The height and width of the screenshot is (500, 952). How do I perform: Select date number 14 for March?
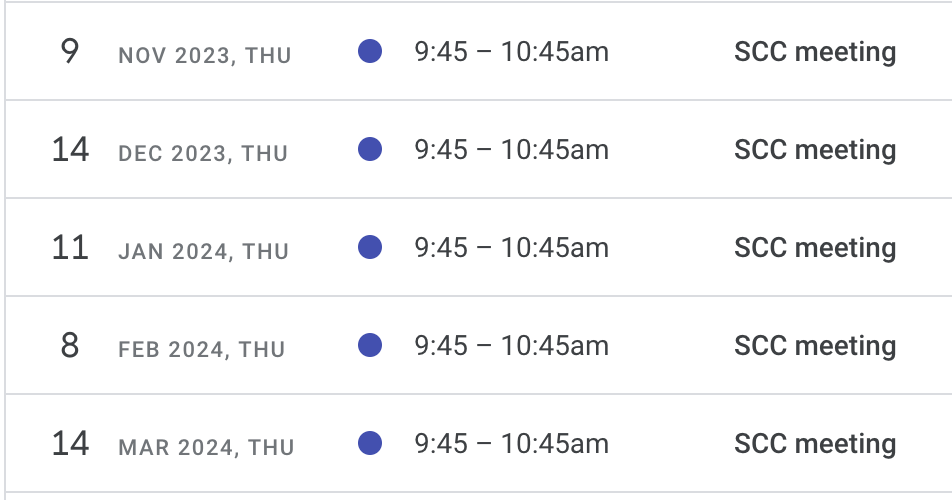tap(70, 444)
